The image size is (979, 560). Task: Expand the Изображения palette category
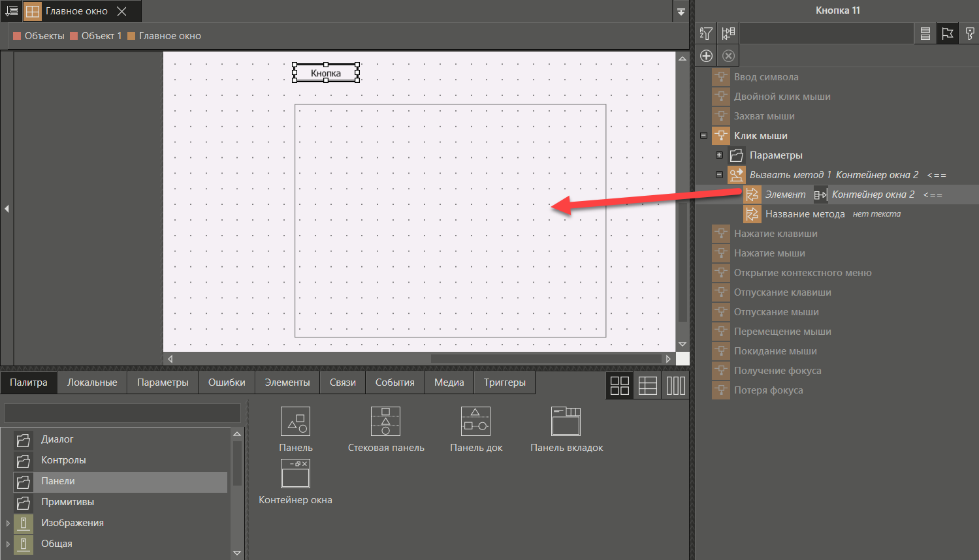[x=8, y=523]
